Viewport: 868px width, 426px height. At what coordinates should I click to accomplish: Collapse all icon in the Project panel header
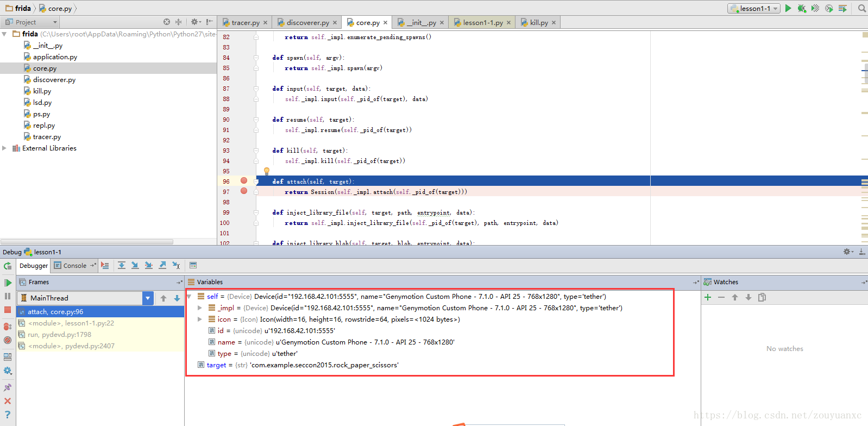(178, 22)
